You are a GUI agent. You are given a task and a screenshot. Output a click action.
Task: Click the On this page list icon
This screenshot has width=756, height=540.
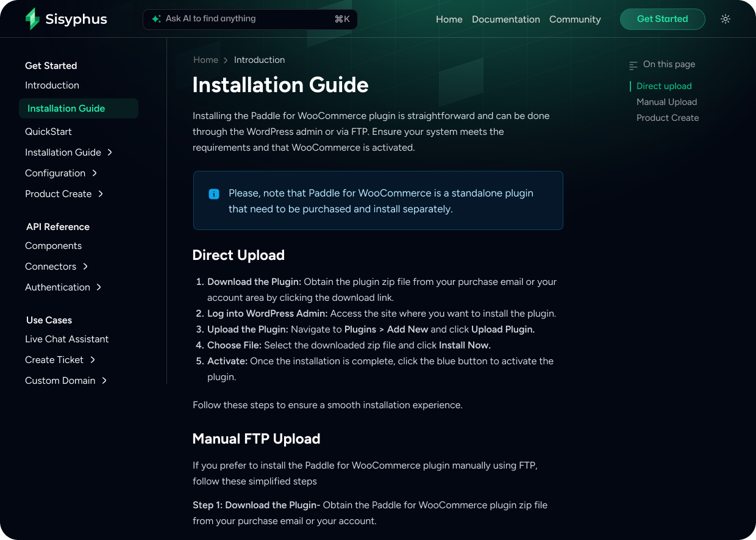click(x=633, y=65)
